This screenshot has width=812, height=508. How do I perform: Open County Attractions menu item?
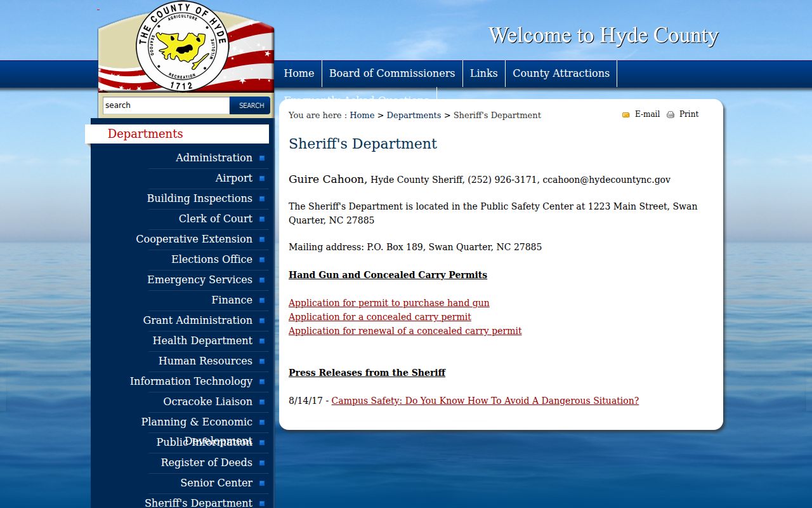561,73
